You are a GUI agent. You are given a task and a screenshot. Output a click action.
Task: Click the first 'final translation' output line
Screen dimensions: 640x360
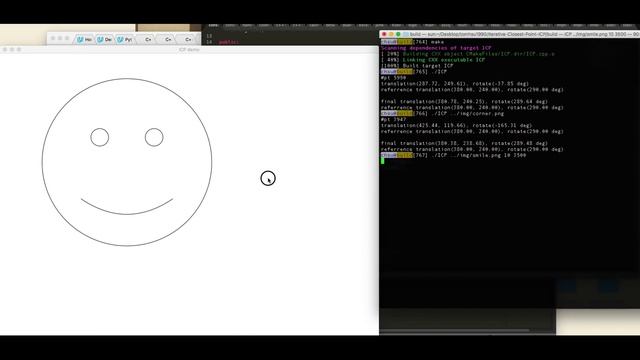point(464,102)
